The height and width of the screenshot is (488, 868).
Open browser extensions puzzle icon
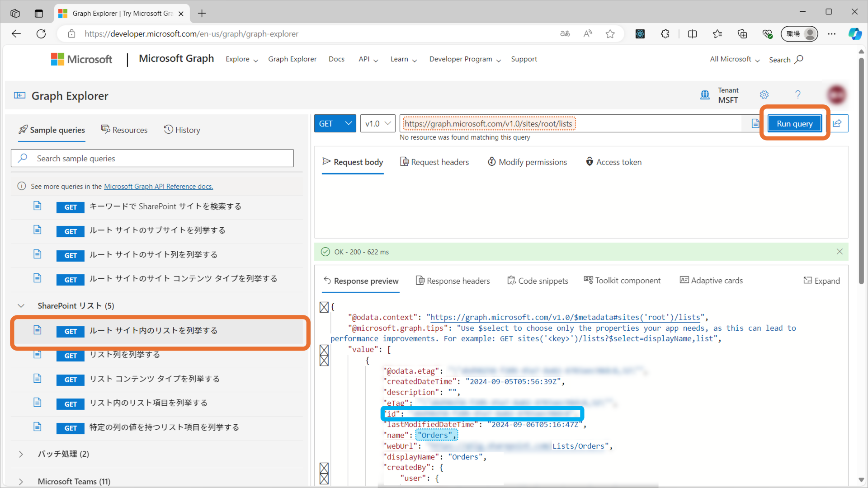pyautogui.click(x=665, y=34)
